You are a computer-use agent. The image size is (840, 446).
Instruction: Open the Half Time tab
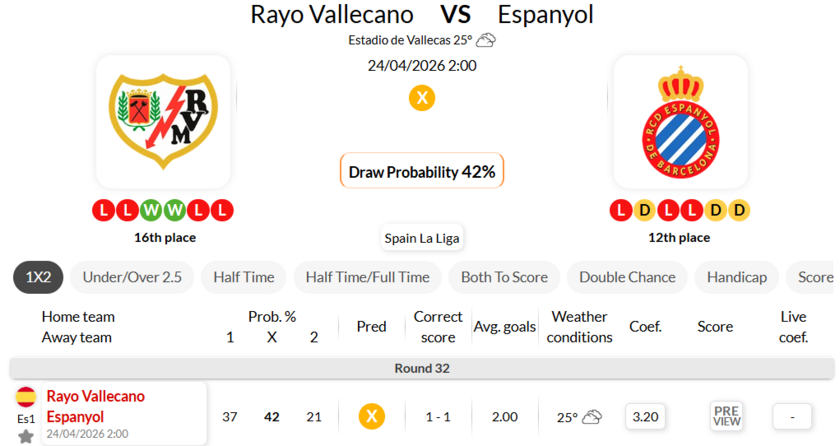(244, 277)
